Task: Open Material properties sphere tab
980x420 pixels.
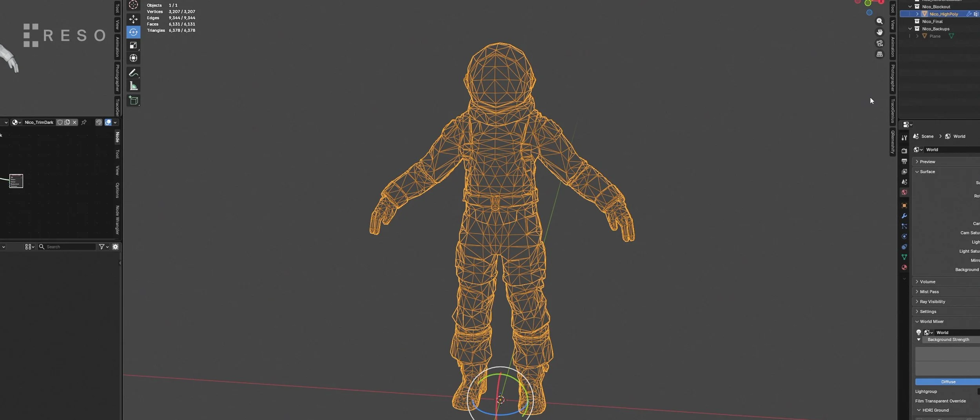Action: 904,267
